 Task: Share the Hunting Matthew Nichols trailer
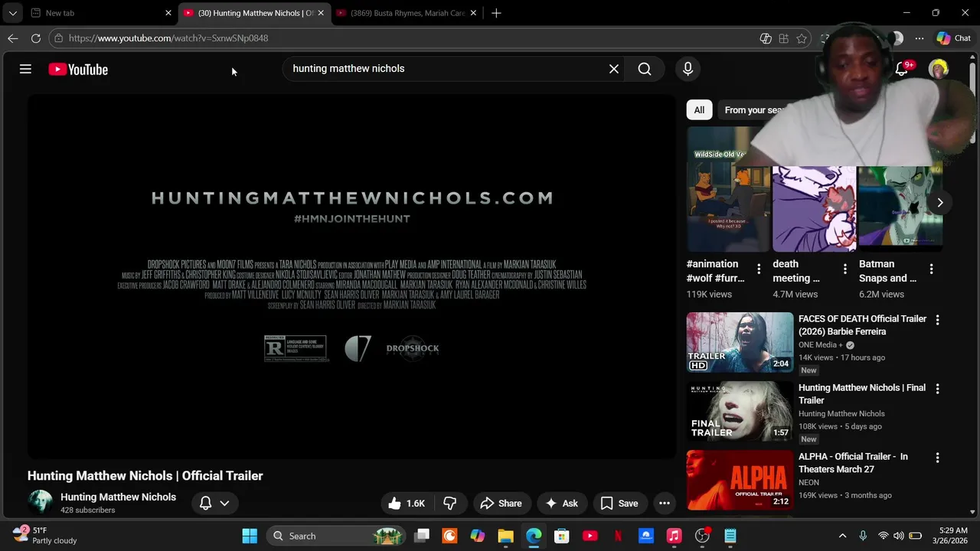tap(501, 503)
